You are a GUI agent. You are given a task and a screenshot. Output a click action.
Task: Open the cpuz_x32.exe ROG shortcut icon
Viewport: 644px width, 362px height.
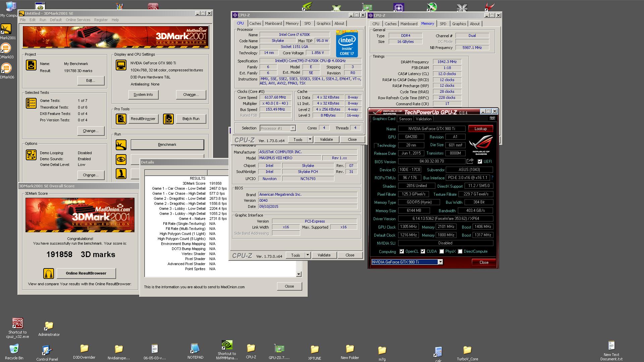17,323
